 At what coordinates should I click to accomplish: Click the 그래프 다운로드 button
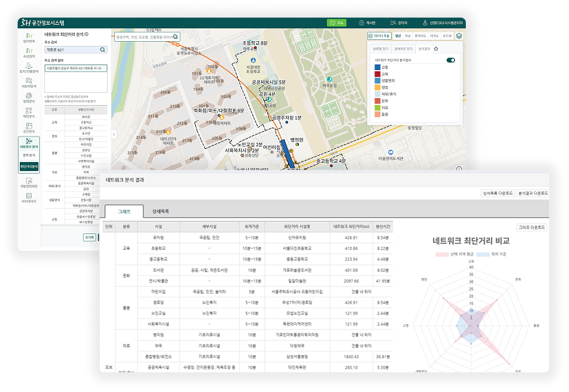532,227
